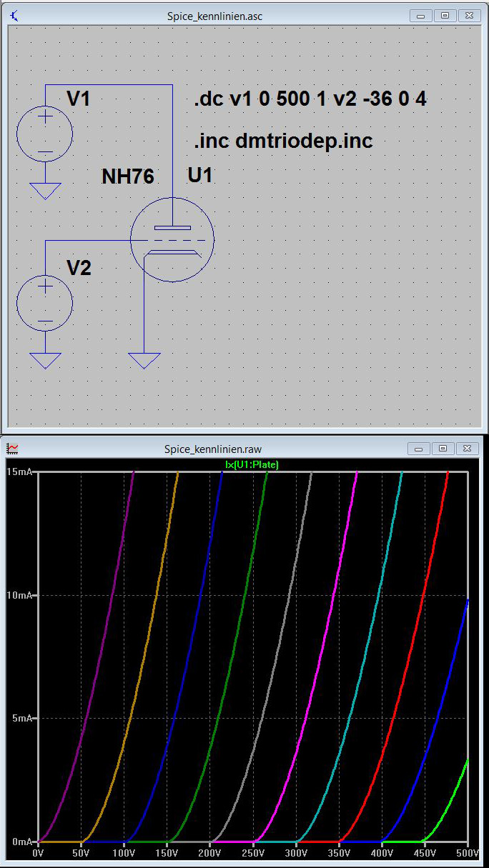
Task: Click the waveform window icon
Action: click(x=12, y=449)
